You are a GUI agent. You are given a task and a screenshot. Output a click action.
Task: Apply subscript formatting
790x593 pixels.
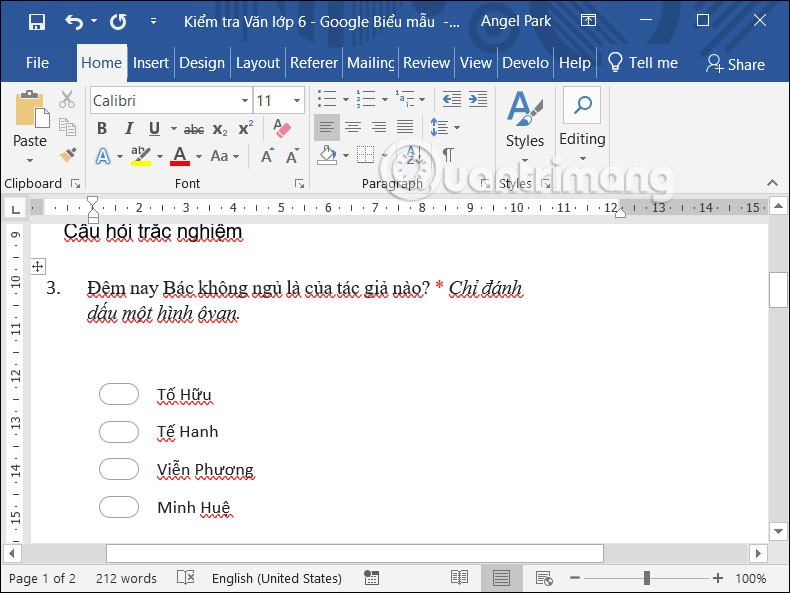click(x=220, y=129)
